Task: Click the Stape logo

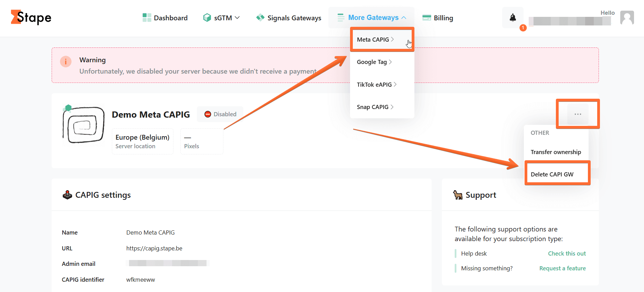Action: click(31, 17)
